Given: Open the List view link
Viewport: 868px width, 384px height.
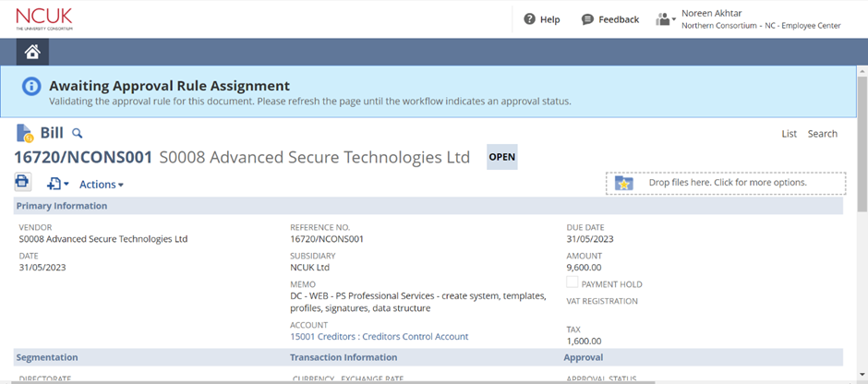Looking at the screenshot, I should click(789, 134).
